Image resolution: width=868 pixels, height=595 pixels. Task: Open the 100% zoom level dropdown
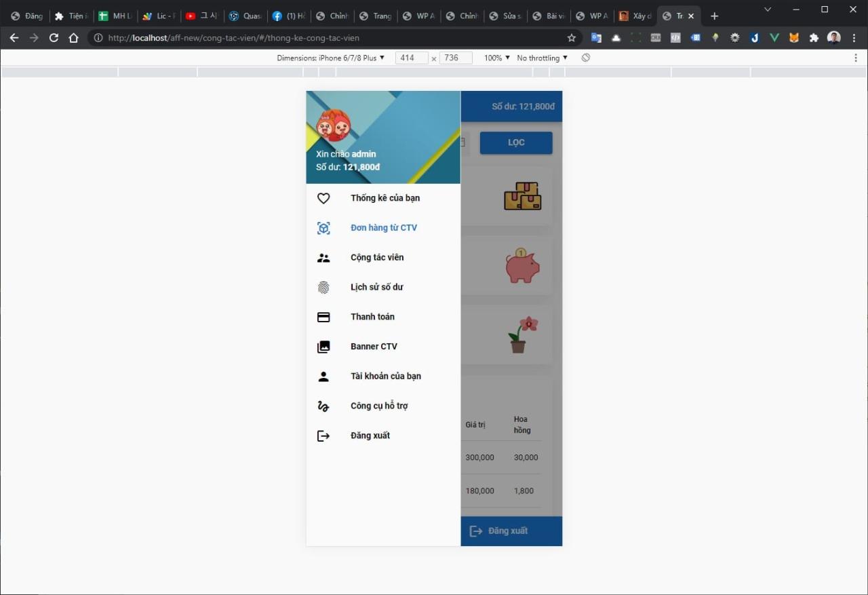(x=496, y=58)
